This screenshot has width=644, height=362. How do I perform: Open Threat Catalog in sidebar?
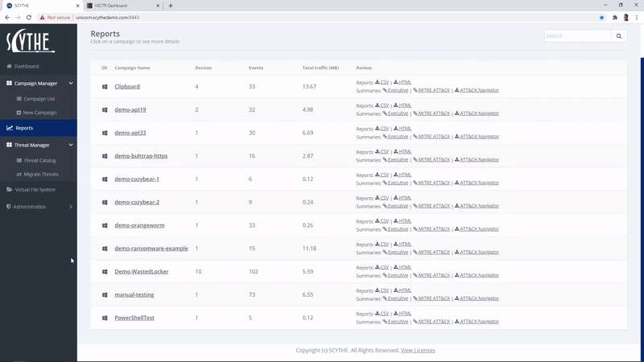tap(36, 160)
